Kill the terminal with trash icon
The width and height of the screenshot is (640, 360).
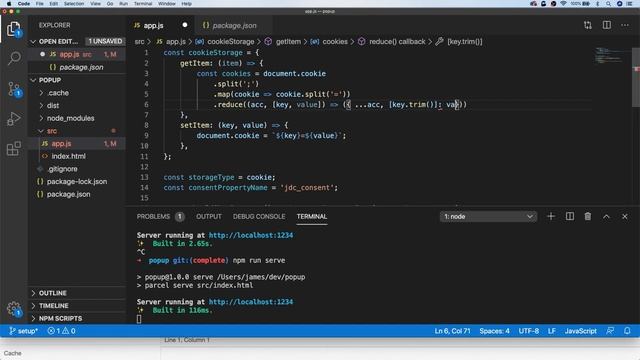point(587,216)
